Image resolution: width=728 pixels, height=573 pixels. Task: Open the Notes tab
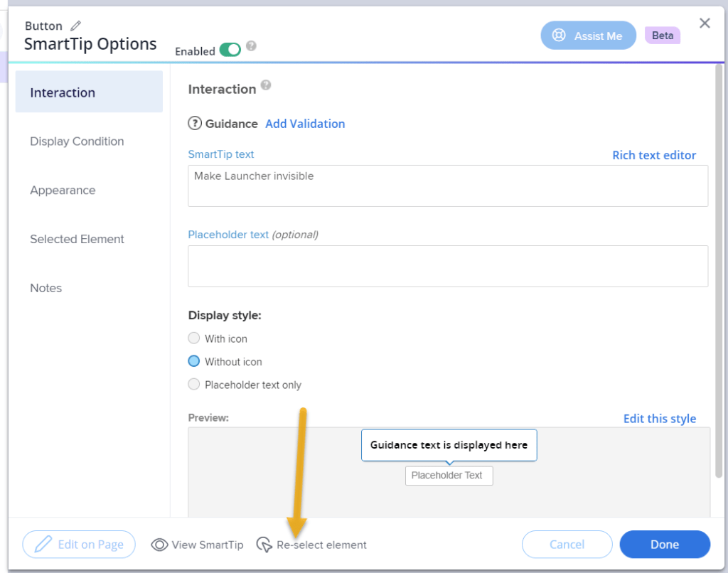46,288
